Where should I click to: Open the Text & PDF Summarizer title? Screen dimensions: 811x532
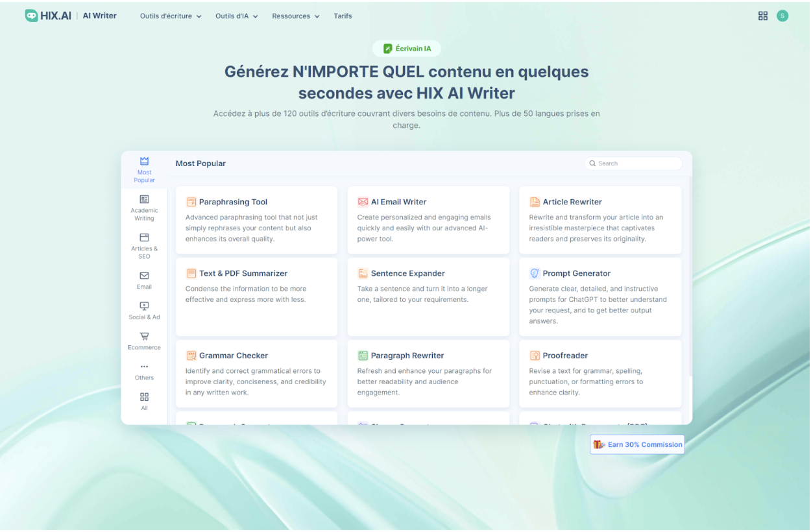coord(243,273)
